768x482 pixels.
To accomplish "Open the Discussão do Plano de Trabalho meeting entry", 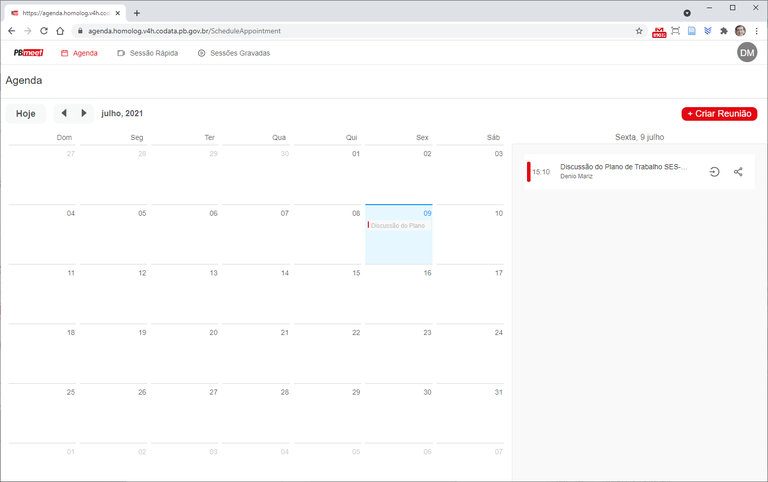I will [x=623, y=168].
